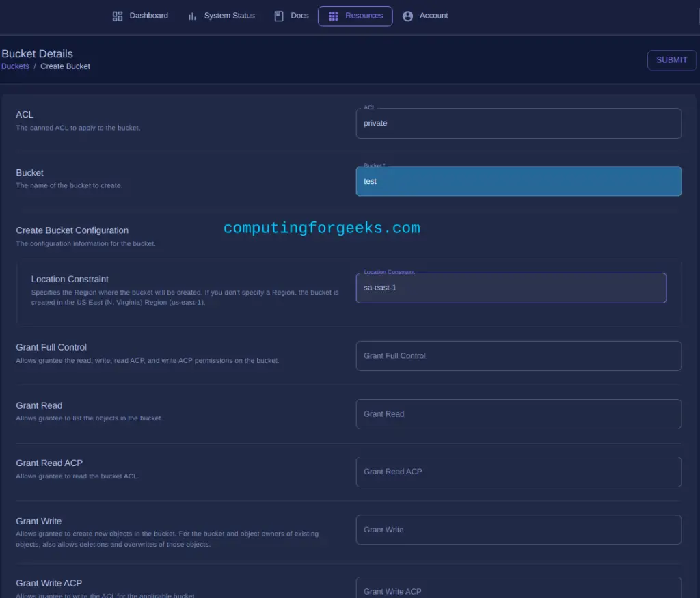Click the Grant Read input field
The image size is (700, 598).
[x=518, y=413]
